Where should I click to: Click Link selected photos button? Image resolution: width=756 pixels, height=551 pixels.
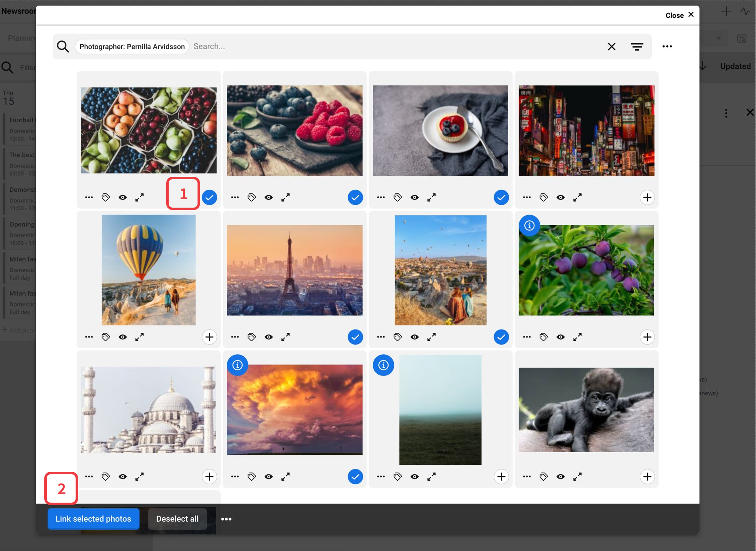93,519
